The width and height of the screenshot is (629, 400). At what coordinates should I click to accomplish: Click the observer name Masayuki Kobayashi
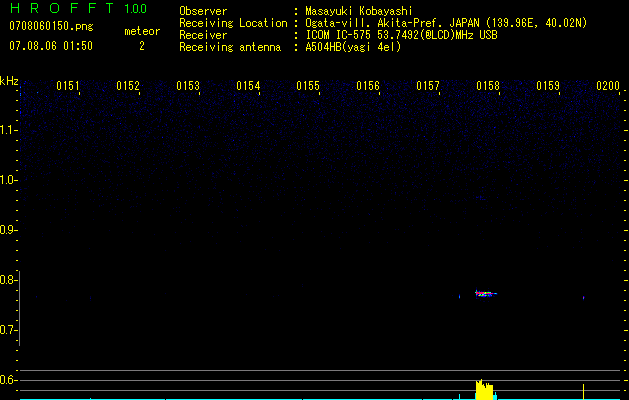click(x=359, y=11)
